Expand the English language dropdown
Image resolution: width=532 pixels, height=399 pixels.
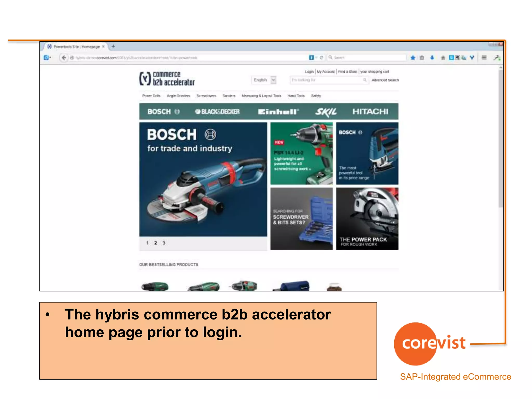(273, 80)
